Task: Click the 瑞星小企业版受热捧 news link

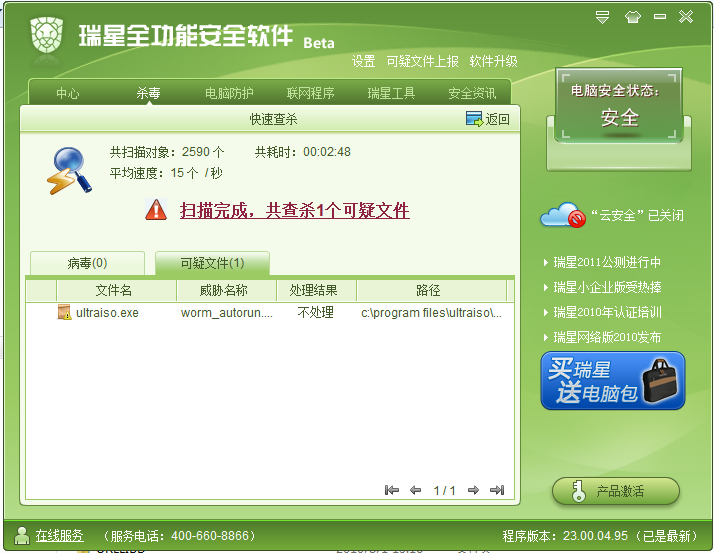Action: click(607, 287)
